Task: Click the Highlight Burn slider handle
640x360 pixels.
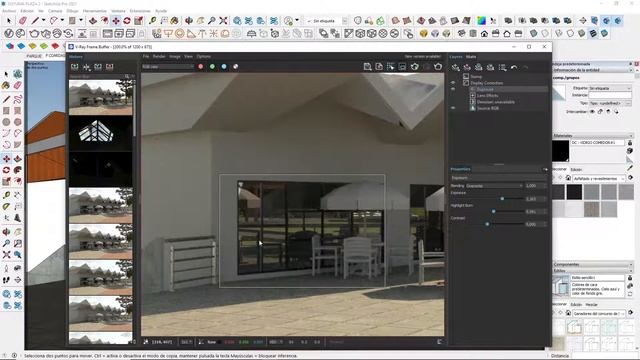Action: pyautogui.click(x=493, y=211)
